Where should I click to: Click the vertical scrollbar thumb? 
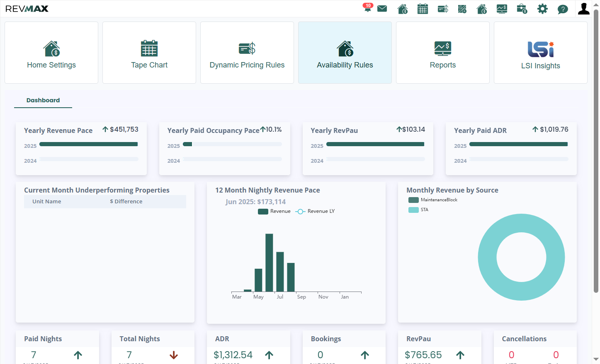pos(596,151)
